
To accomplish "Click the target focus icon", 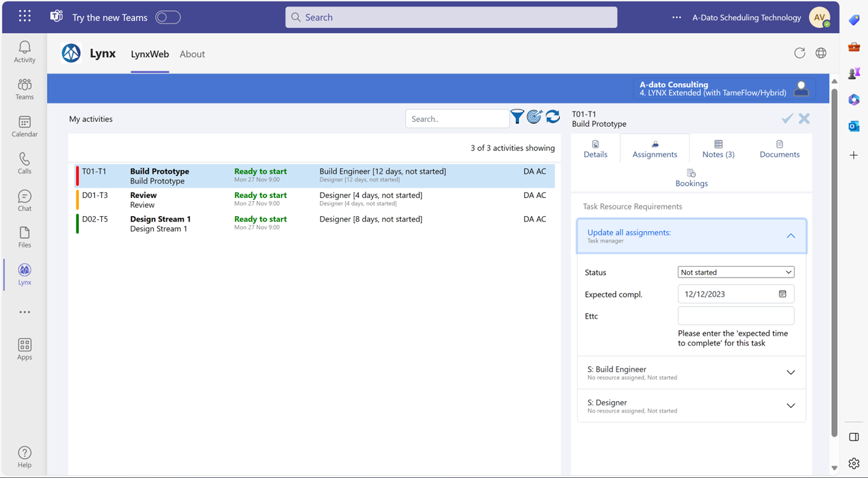I will [x=535, y=117].
